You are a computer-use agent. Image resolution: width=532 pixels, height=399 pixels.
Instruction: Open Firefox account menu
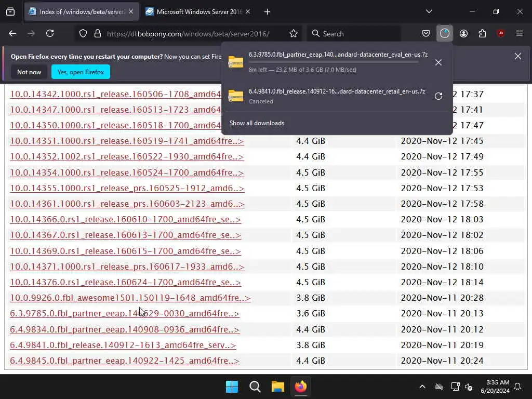(x=463, y=33)
